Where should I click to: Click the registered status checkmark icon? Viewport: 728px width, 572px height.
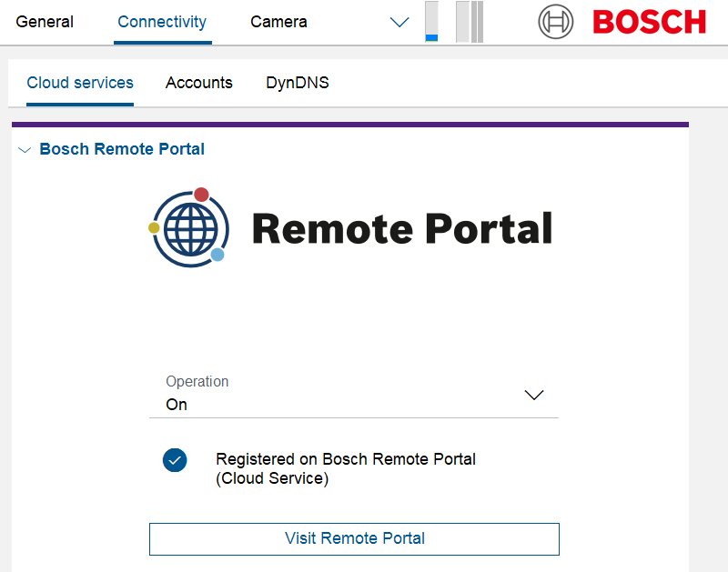175,460
